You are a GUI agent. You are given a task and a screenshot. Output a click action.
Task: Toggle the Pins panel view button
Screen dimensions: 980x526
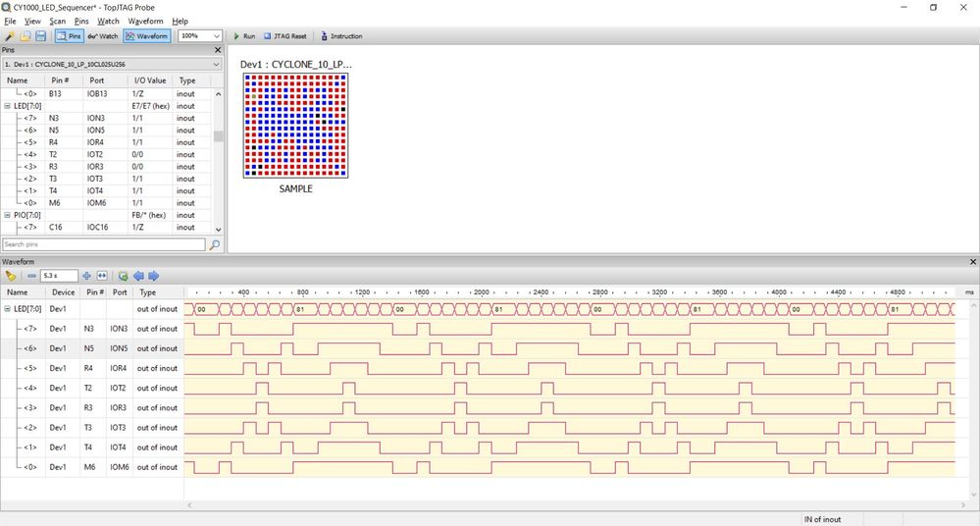click(69, 36)
